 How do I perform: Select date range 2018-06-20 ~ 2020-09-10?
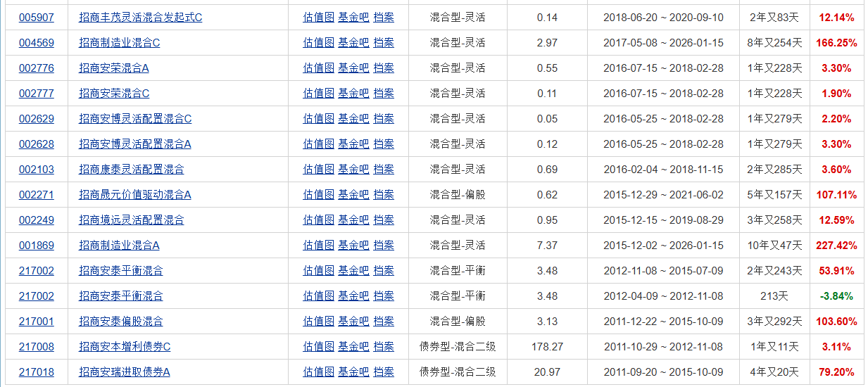coord(663,18)
